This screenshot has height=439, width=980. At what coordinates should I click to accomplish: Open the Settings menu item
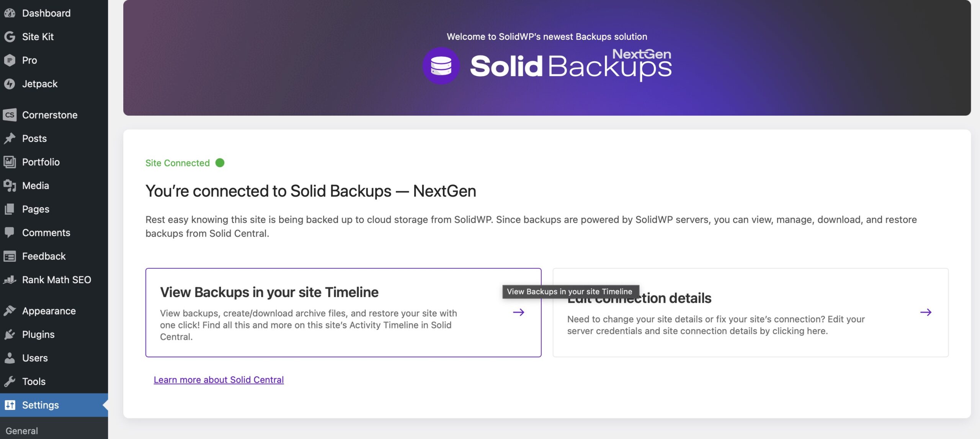[40, 405]
